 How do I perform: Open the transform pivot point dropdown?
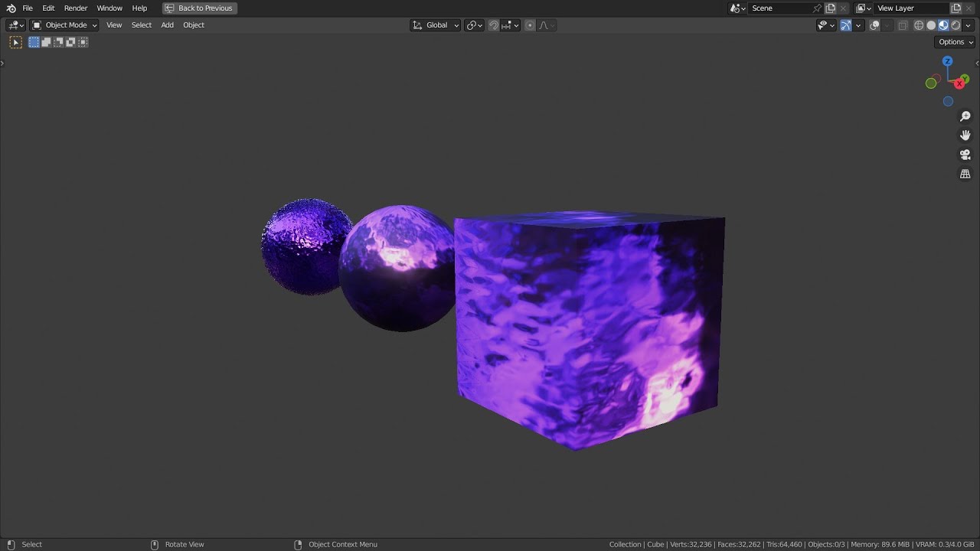tap(475, 24)
